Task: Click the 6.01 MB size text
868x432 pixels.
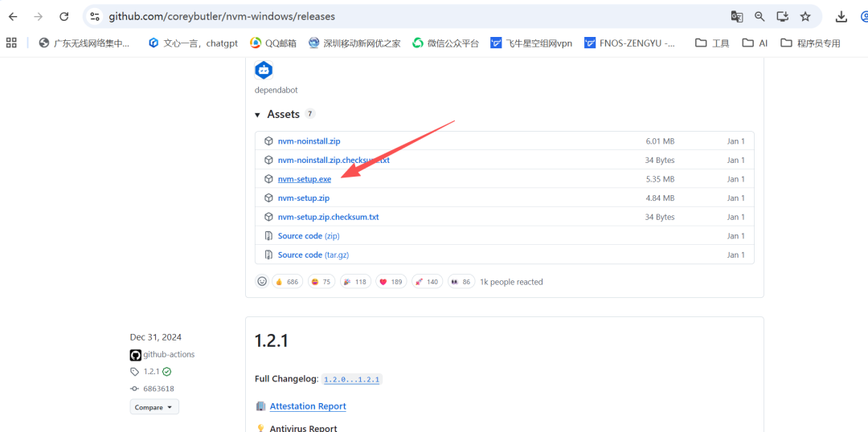Action: point(660,141)
